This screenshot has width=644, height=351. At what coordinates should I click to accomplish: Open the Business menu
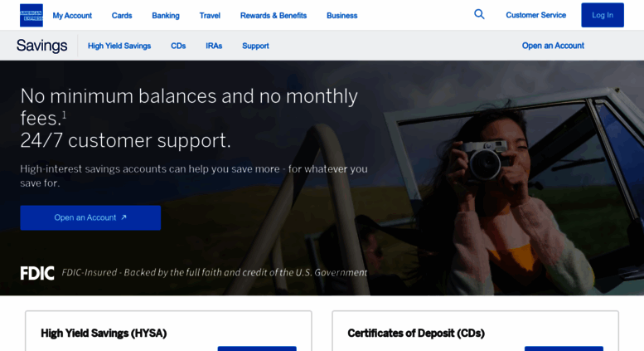pos(341,16)
